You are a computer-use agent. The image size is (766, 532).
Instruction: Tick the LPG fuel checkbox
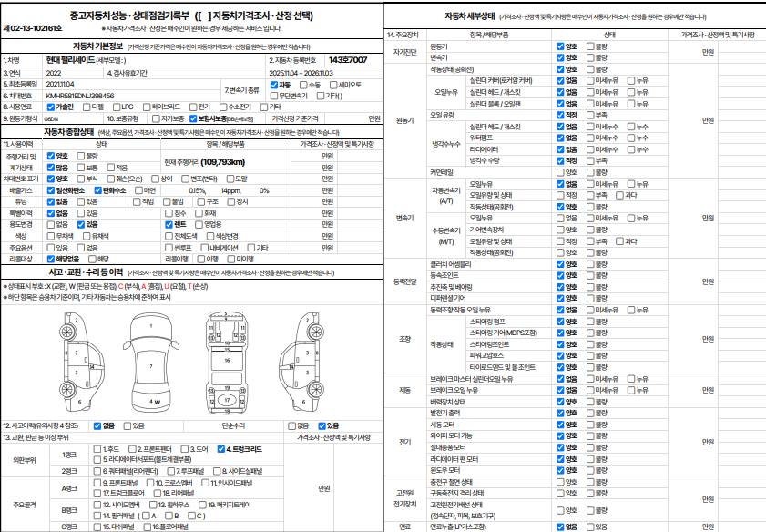pyautogui.click(x=117, y=107)
